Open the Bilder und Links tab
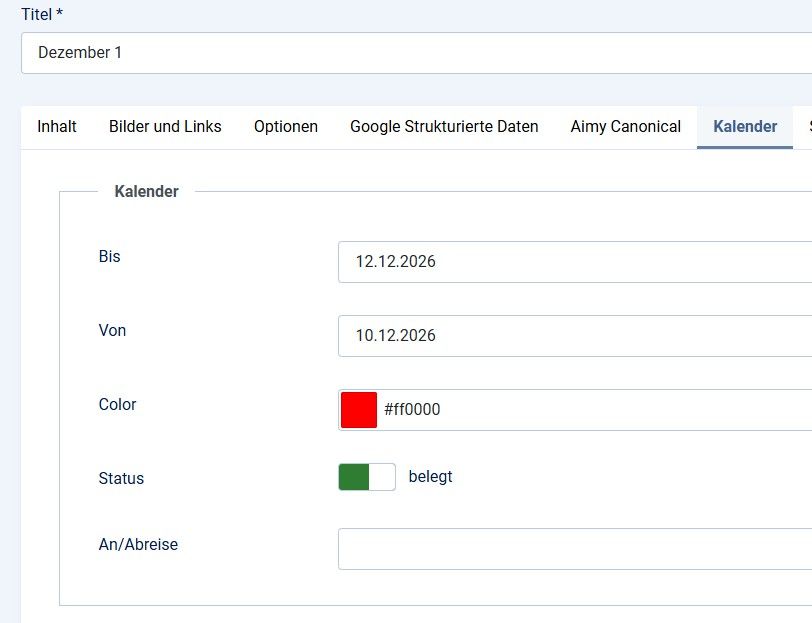Image resolution: width=812 pixels, height=623 pixels. [165, 127]
